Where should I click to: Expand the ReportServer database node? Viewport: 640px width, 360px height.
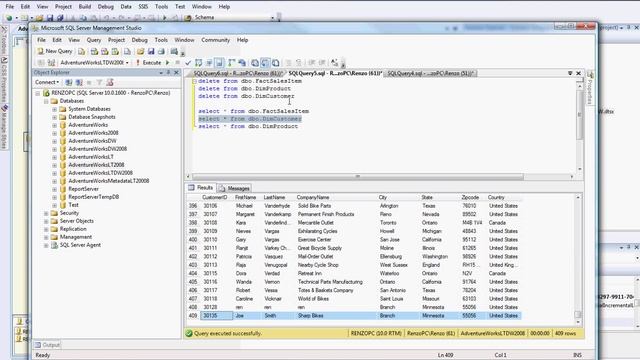coord(54,189)
